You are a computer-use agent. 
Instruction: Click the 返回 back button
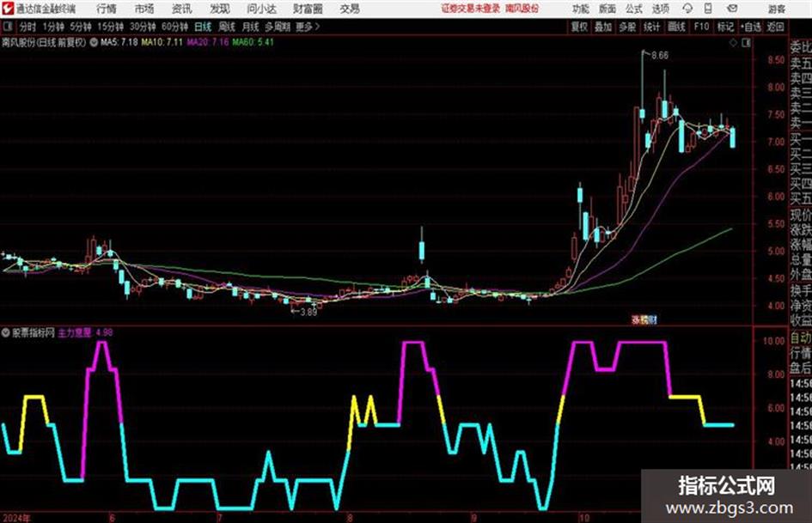point(775,27)
